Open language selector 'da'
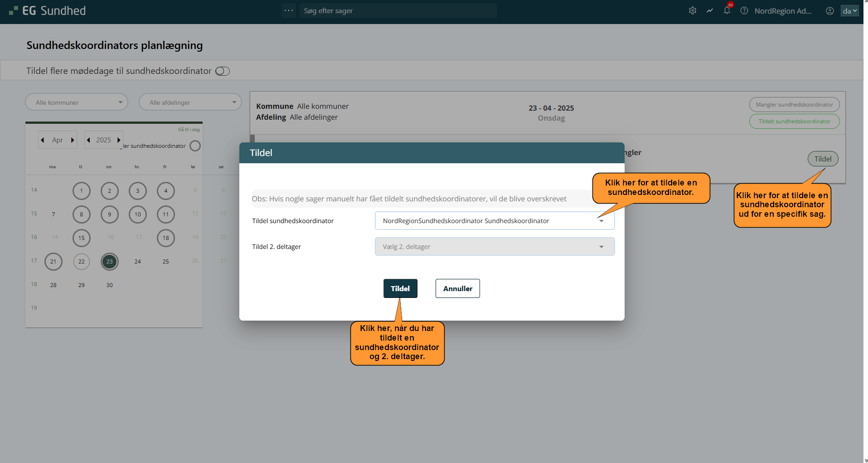This screenshot has height=463, width=868. [x=849, y=11]
